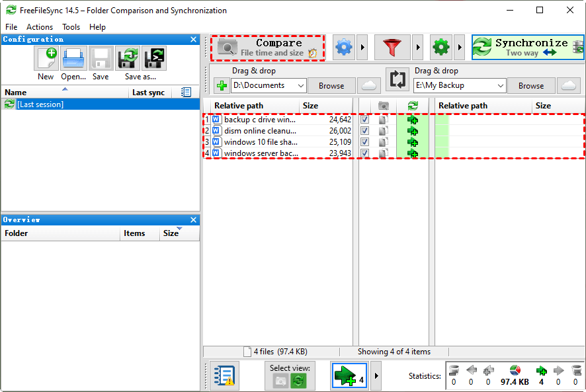Viewport: 586px width, 392px height.
Task: Show the log panel notebook icon
Action: click(x=223, y=376)
